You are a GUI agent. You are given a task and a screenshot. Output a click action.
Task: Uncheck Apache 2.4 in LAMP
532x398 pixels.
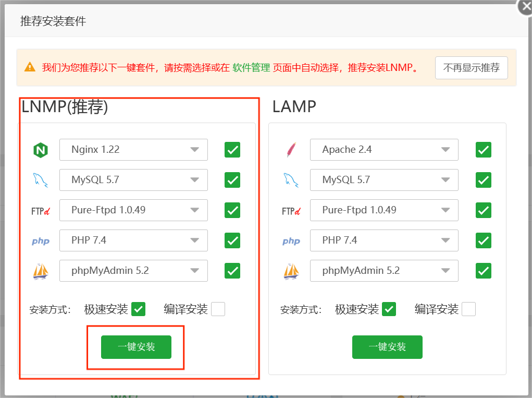tap(484, 150)
